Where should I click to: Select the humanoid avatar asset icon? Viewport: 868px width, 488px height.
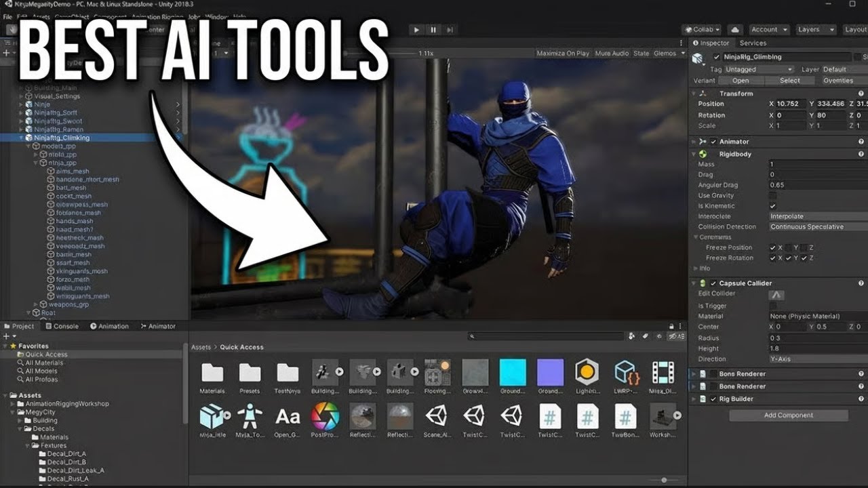(250, 415)
